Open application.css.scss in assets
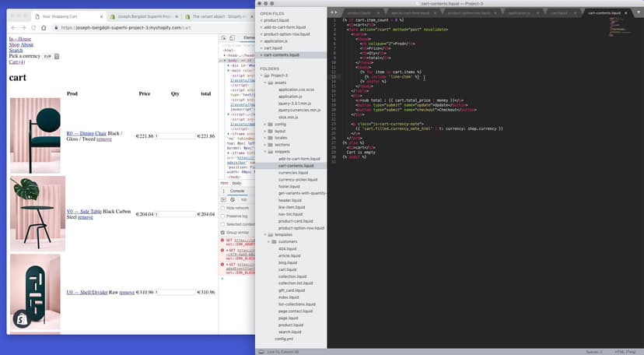644x355 pixels. (296, 90)
